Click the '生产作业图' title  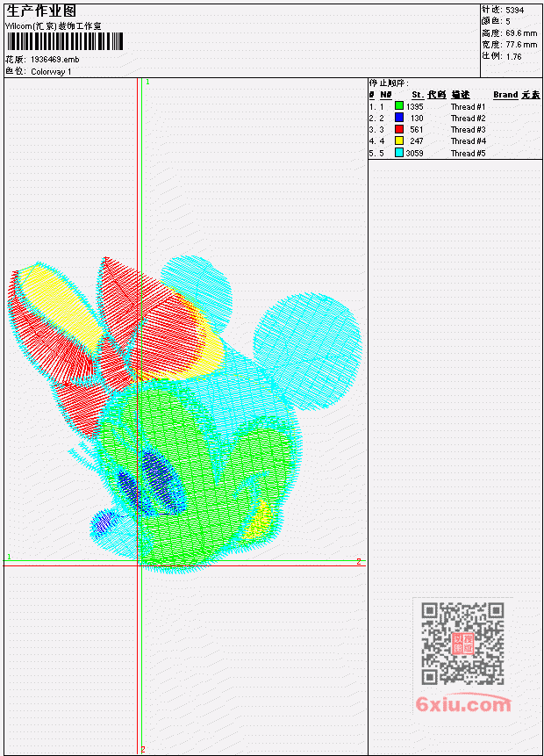(41, 11)
